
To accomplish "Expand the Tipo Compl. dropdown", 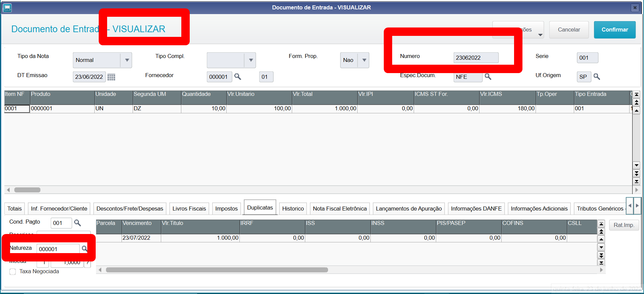I will click(250, 60).
